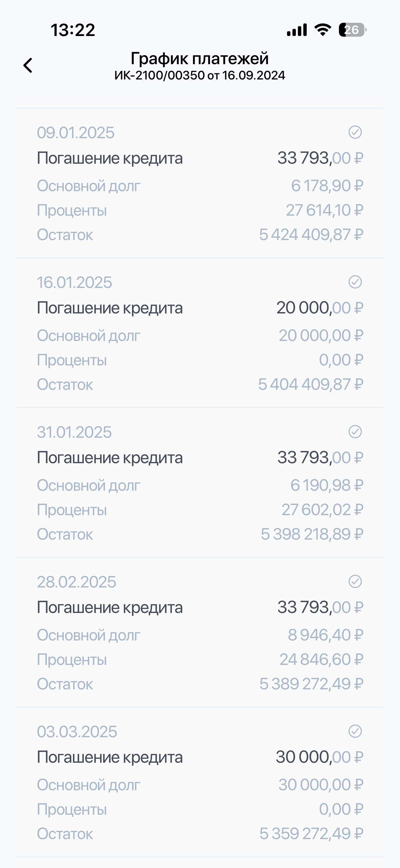Image resolution: width=400 pixels, height=868 pixels.
Task: Tap principal amount 8 946,40 ₽
Action: (x=325, y=635)
